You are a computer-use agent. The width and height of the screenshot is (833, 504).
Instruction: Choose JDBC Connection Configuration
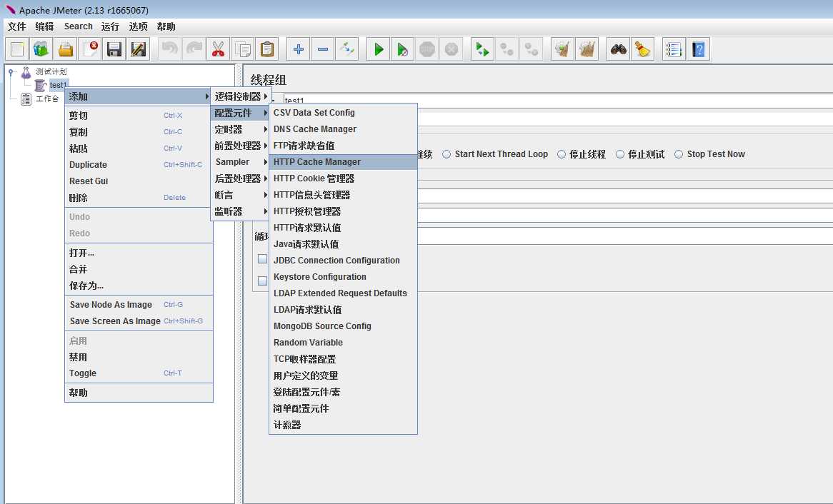tap(343, 261)
